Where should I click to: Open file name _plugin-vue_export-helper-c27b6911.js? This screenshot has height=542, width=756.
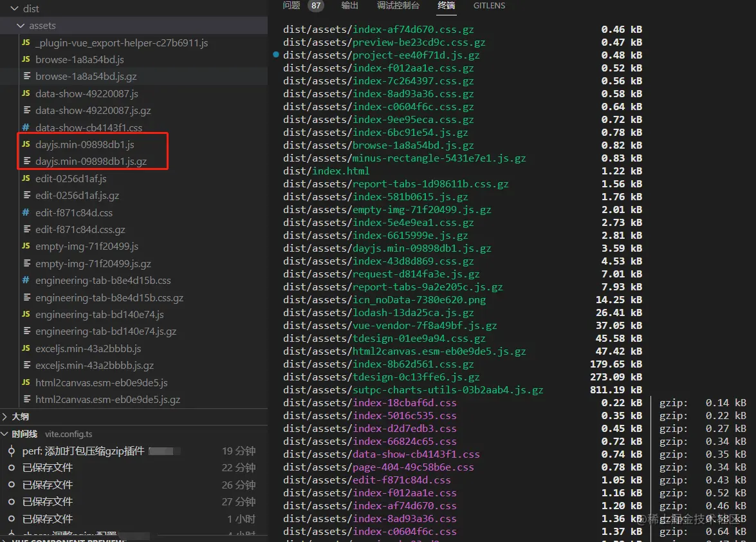click(x=122, y=43)
